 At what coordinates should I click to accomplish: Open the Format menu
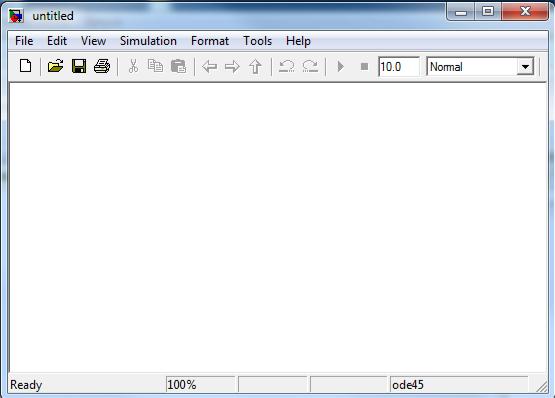[x=210, y=41]
